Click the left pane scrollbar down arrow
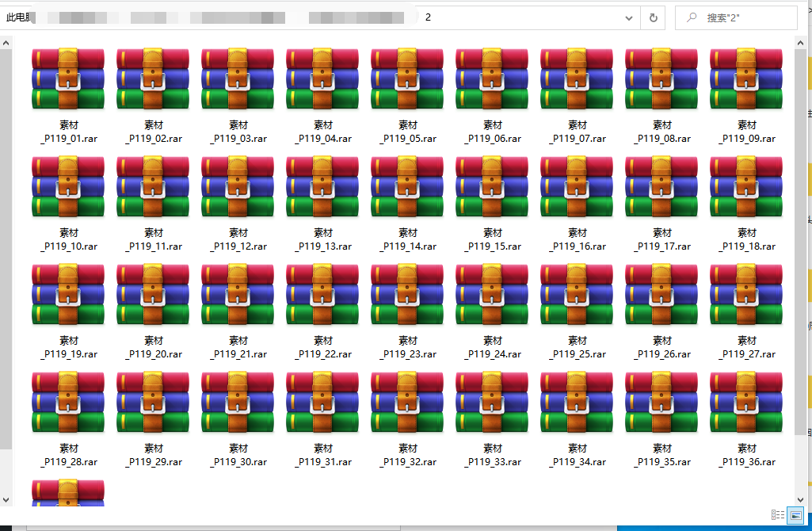The width and height of the screenshot is (812, 531). click(x=6, y=499)
